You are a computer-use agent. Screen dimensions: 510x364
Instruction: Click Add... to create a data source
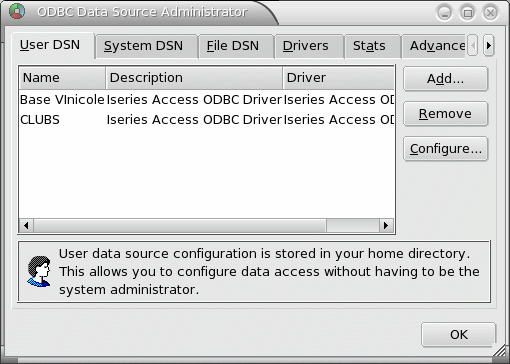click(x=445, y=79)
